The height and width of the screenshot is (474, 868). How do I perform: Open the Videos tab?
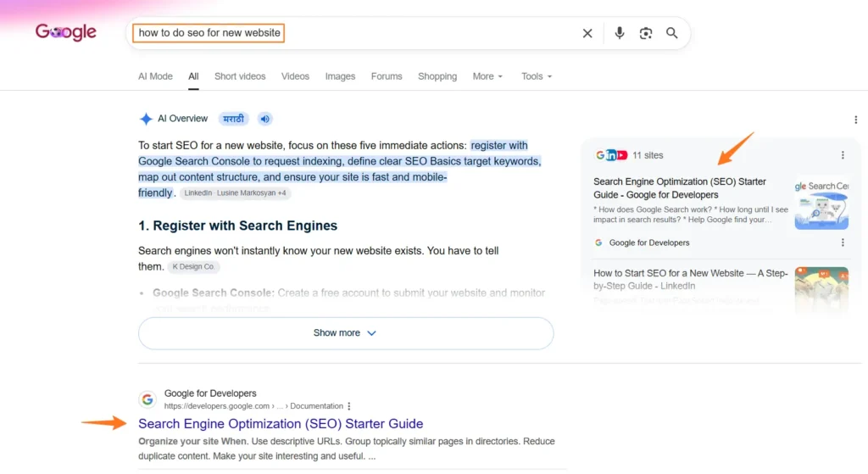pyautogui.click(x=295, y=76)
